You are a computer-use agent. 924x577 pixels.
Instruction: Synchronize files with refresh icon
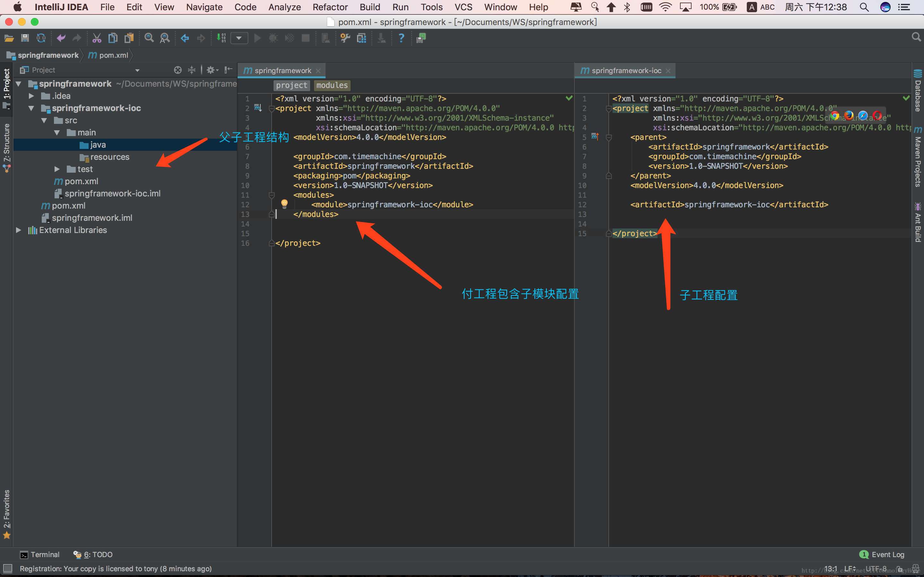(41, 38)
